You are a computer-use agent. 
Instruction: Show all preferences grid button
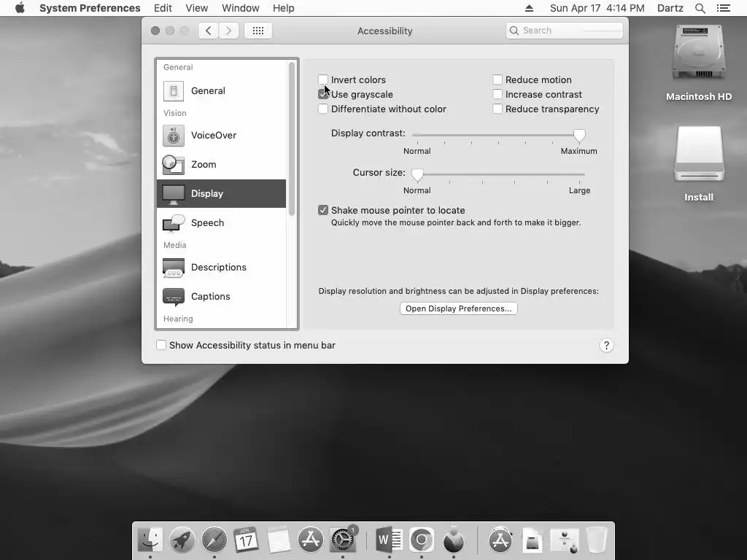[x=258, y=31]
